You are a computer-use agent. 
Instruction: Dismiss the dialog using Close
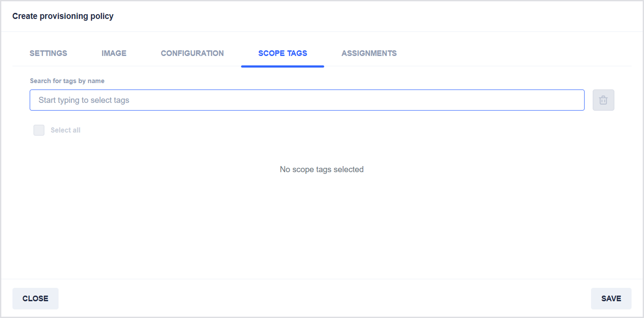click(35, 299)
